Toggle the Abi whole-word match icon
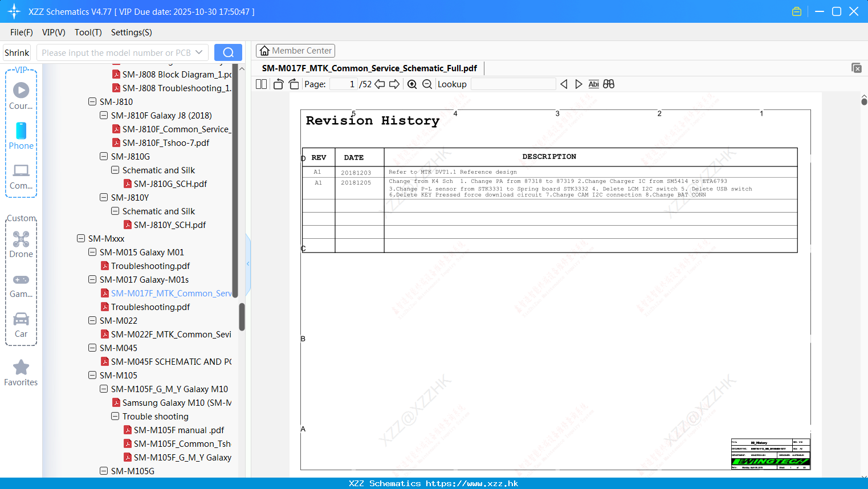 [x=593, y=84]
